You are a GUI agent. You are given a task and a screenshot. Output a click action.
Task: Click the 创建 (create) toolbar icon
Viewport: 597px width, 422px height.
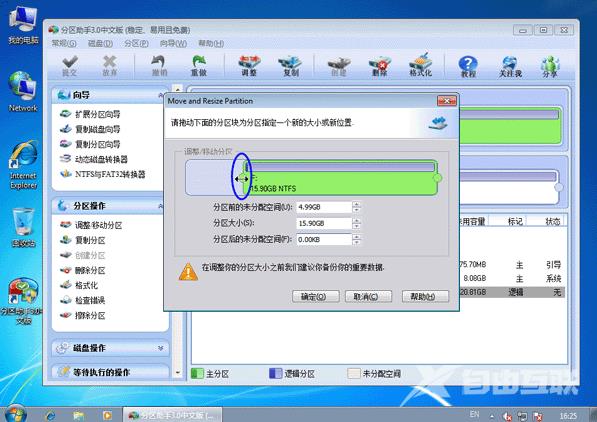click(x=339, y=66)
